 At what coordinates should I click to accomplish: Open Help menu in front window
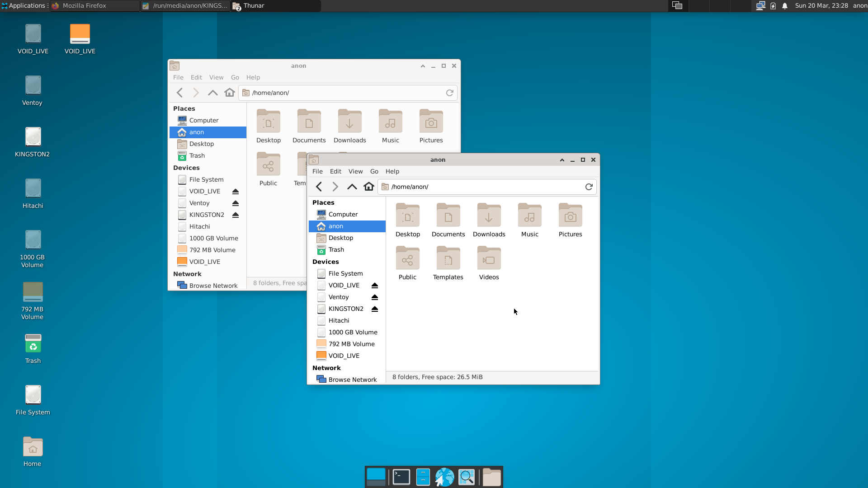(x=392, y=171)
